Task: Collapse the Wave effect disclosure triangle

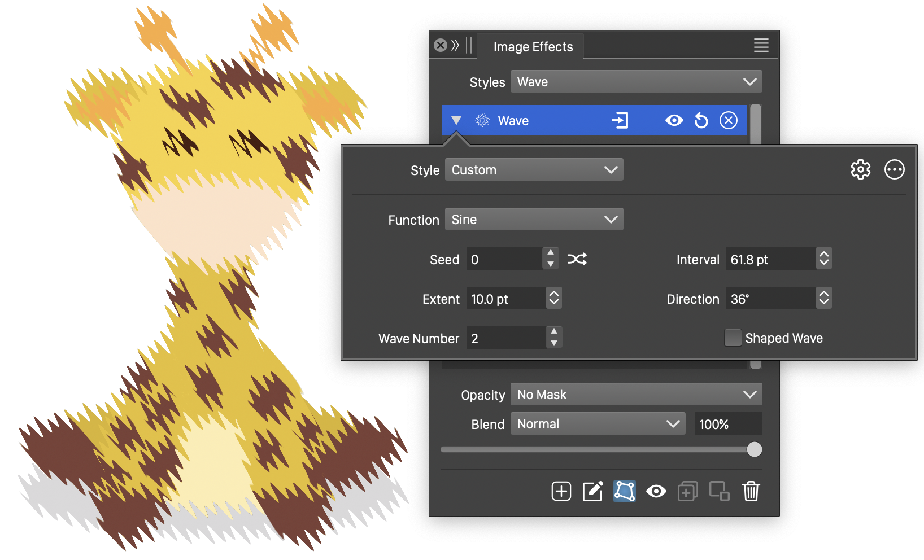Action: click(456, 121)
